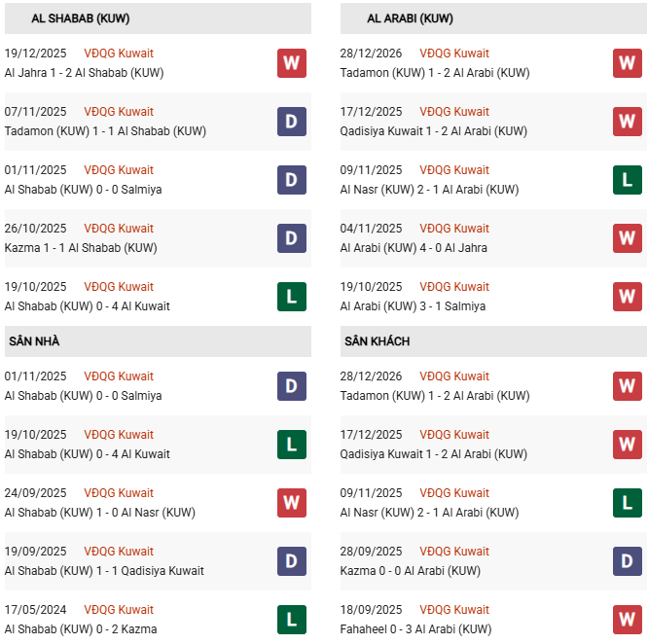The height and width of the screenshot is (644, 648).
Task: Click the W badge for Al Jahra 1-2 Al Shabab
Action: pyautogui.click(x=292, y=63)
